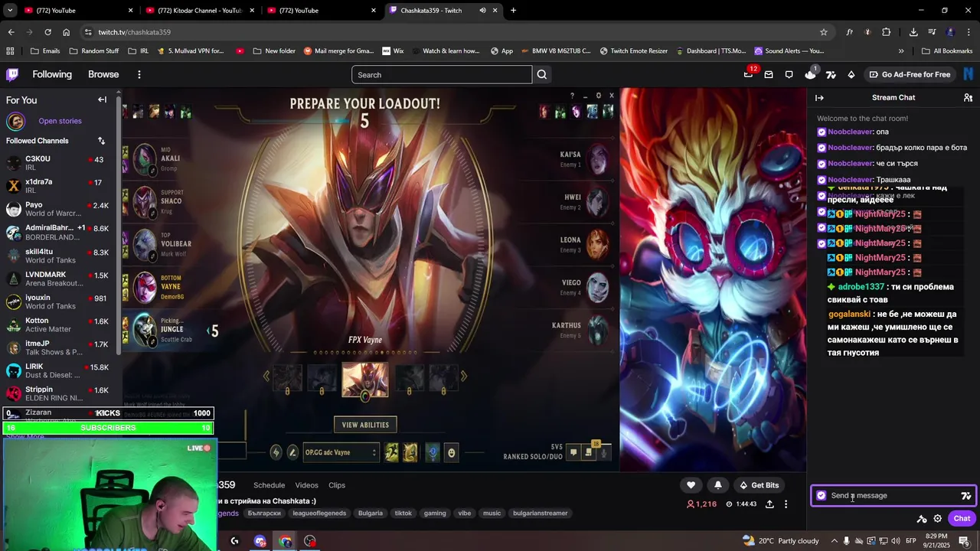The image size is (980, 551).
Task: Open the leagueoflegeneds tag
Action: click(x=319, y=513)
